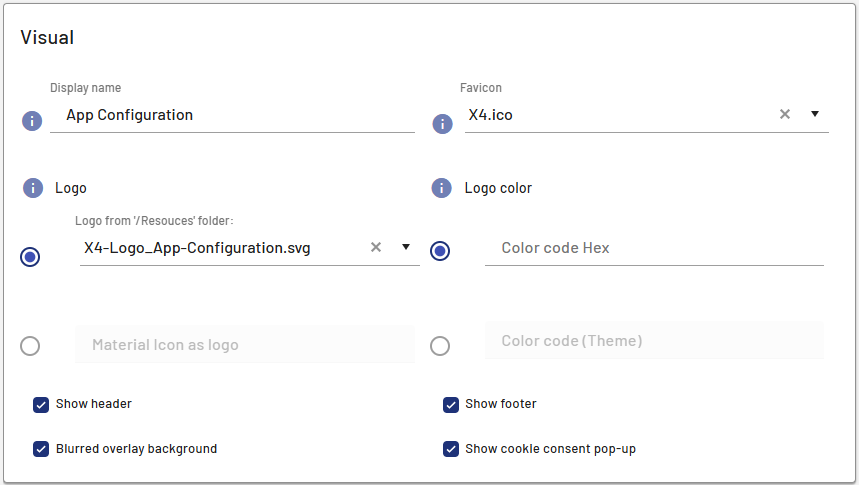Image resolution: width=859 pixels, height=485 pixels.
Task: Click info icon beside Display name
Action: [x=32, y=121]
